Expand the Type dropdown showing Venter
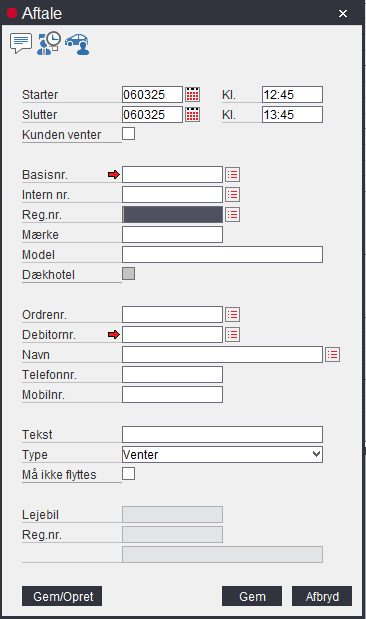The image size is (366, 619). (222, 454)
